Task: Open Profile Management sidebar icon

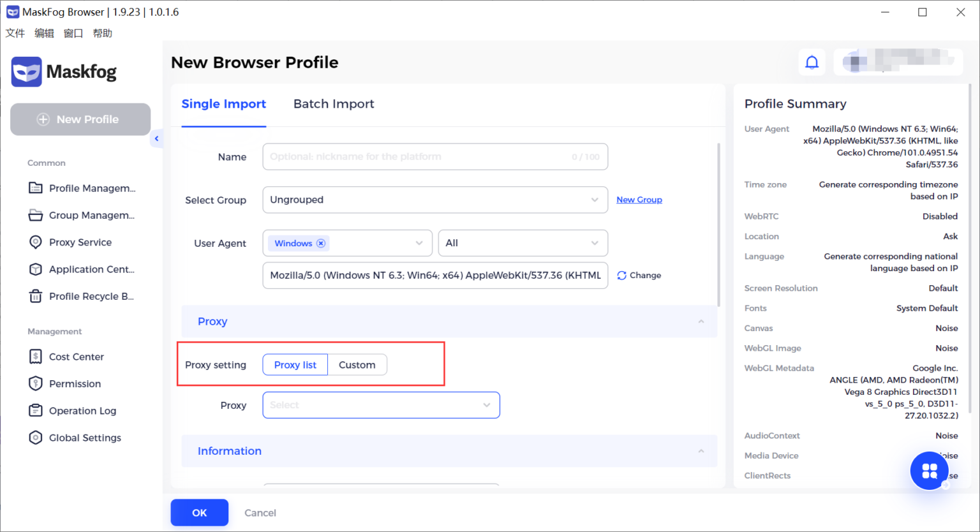Action: point(36,188)
